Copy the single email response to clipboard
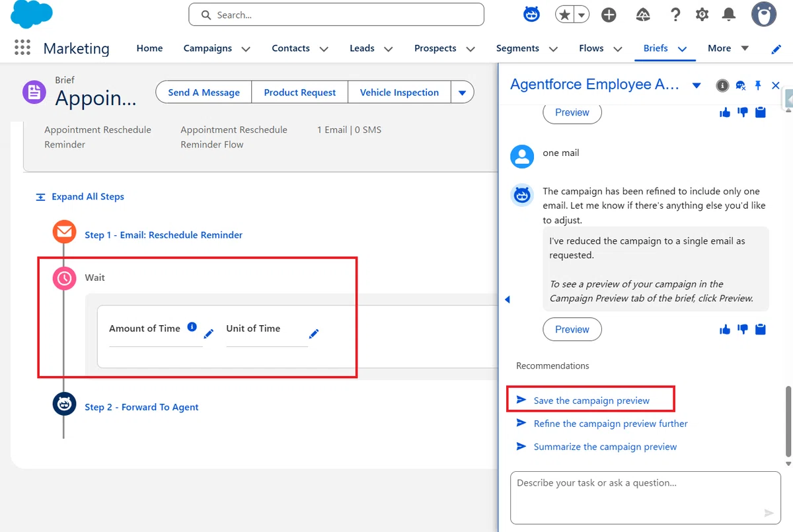 click(x=761, y=329)
